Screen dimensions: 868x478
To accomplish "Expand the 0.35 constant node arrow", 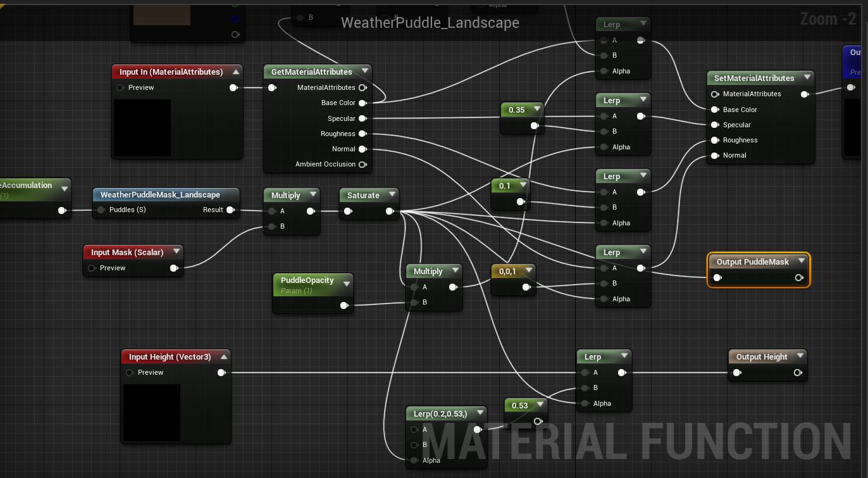I will click(x=537, y=110).
